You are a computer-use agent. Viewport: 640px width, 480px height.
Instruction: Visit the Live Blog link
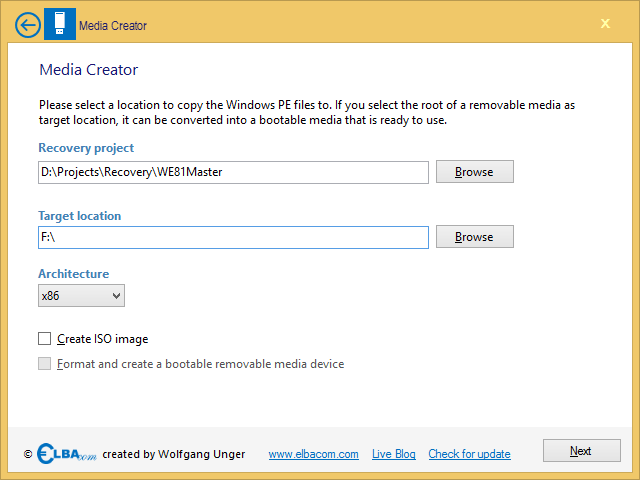click(x=393, y=454)
